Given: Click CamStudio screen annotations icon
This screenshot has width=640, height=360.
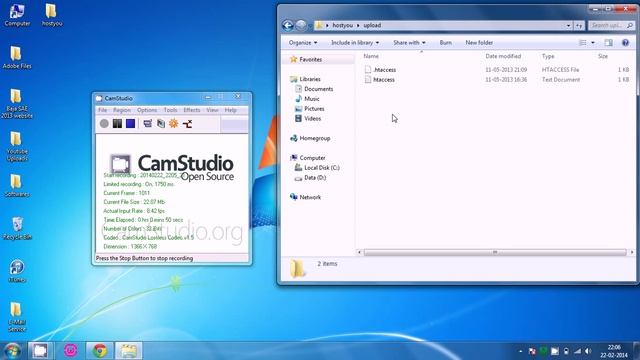Looking at the screenshot, I should click(x=161, y=123).
